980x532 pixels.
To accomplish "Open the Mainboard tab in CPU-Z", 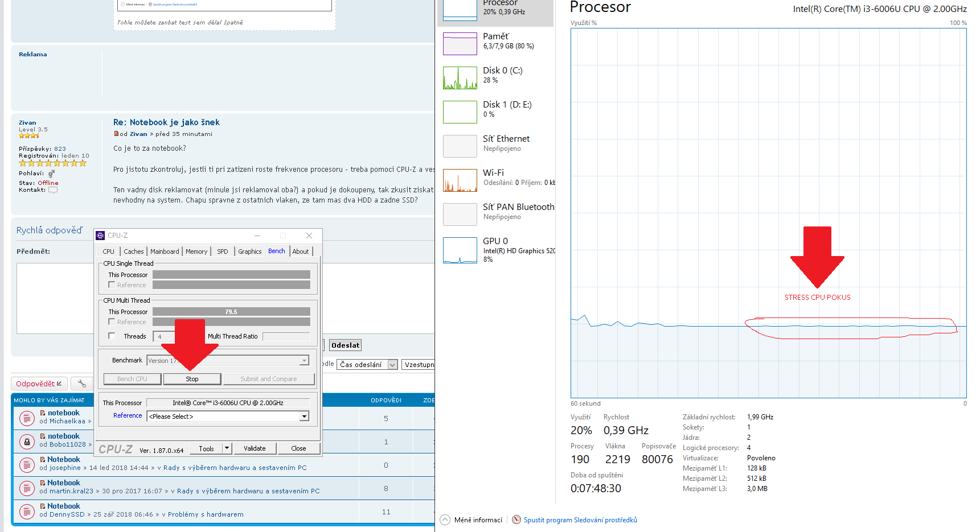I will [x=165, y=251].
